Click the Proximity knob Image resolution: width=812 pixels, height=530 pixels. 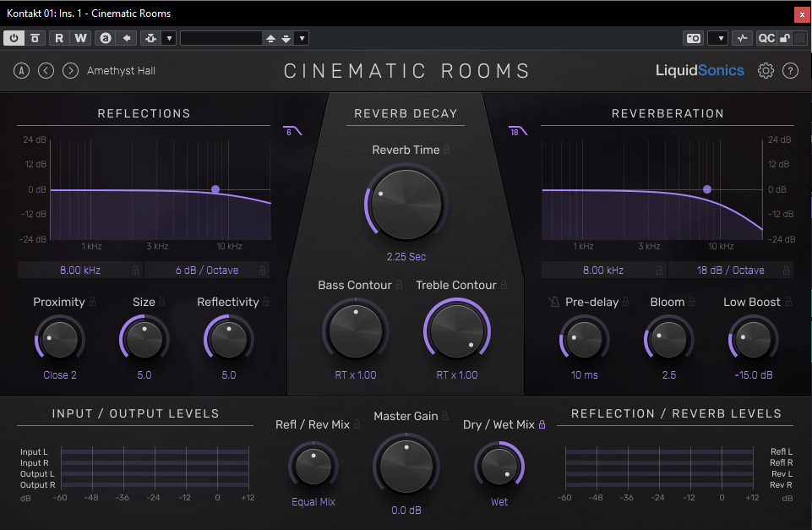coord(59,339)
